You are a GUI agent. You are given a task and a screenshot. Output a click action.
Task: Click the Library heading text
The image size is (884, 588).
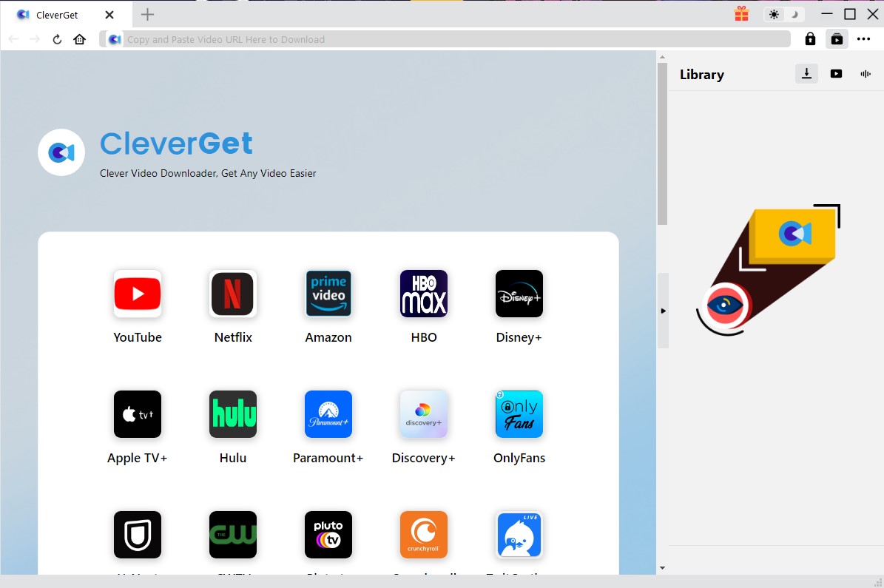(702, 75)
